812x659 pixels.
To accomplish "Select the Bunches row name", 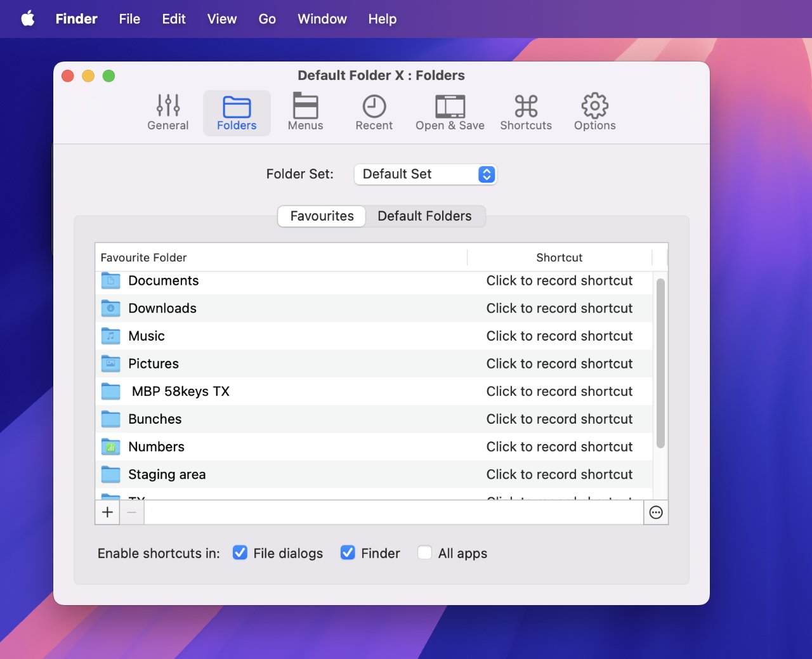I will [x=155, y=419].
